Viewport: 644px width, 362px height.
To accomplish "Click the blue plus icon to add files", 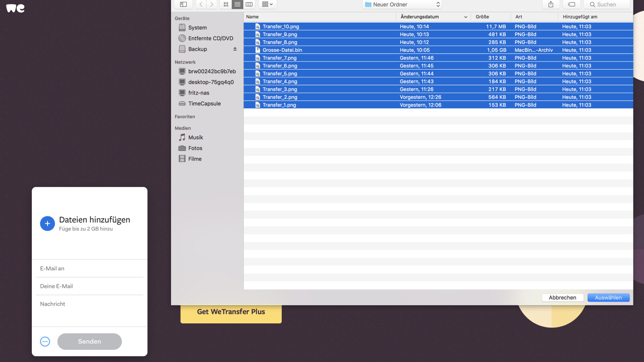I will [47, 224].
